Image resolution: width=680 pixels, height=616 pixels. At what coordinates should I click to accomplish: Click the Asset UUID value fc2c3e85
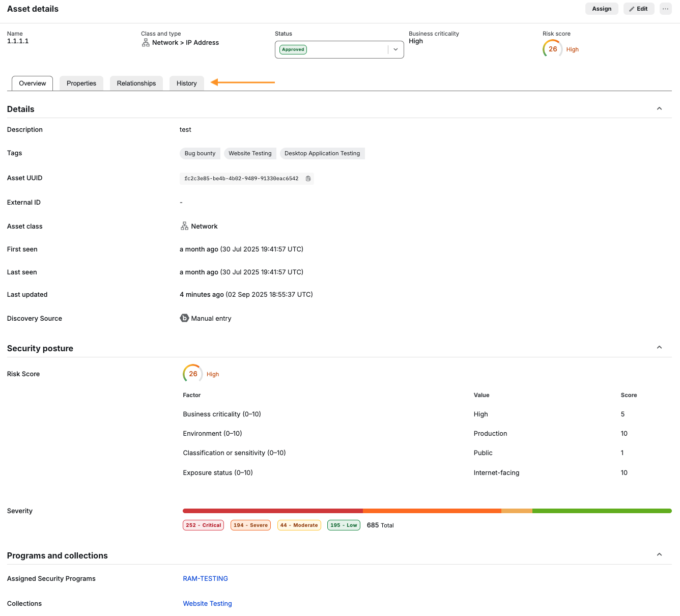(241, 179)
